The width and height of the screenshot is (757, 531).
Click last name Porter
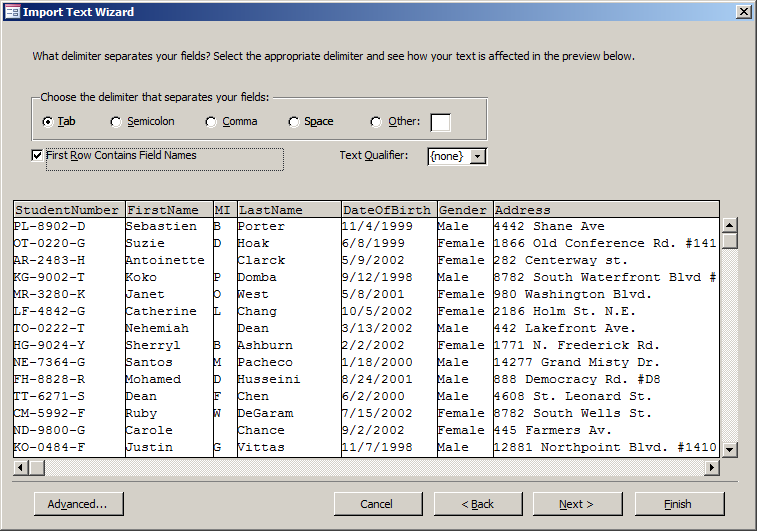(261, 226)
